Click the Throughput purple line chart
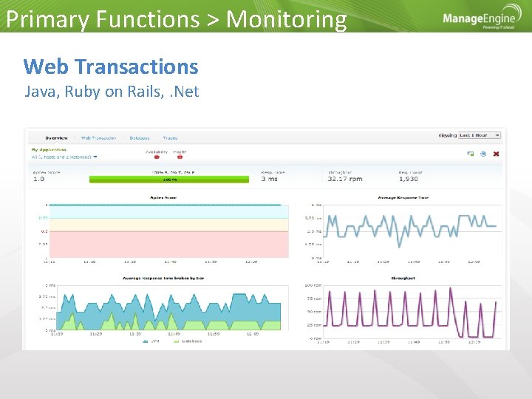 pyautogui.click(x=412, y=312)
